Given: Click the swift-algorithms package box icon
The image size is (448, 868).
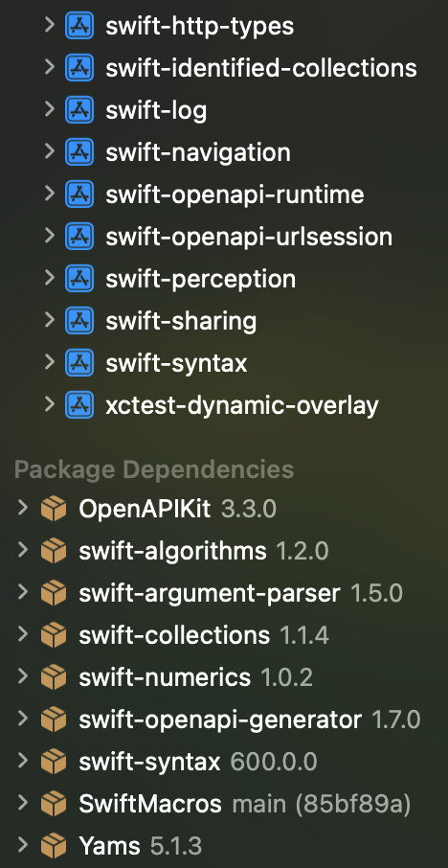Looking at the screenshot, I should [x=54, y=551].
